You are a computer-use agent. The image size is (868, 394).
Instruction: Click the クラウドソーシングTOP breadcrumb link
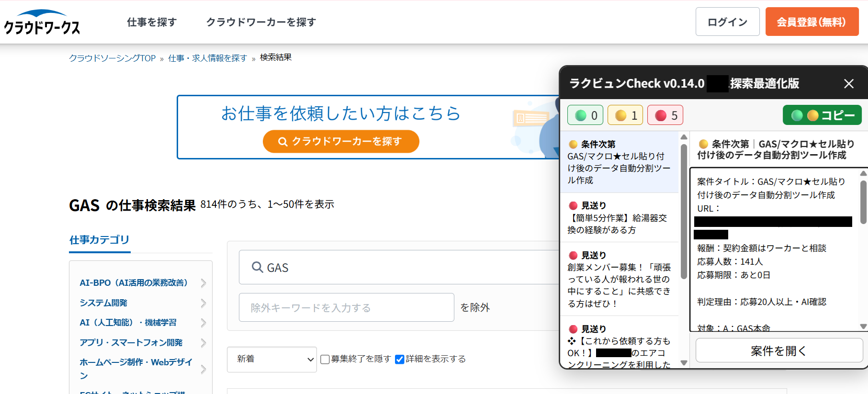113,58
